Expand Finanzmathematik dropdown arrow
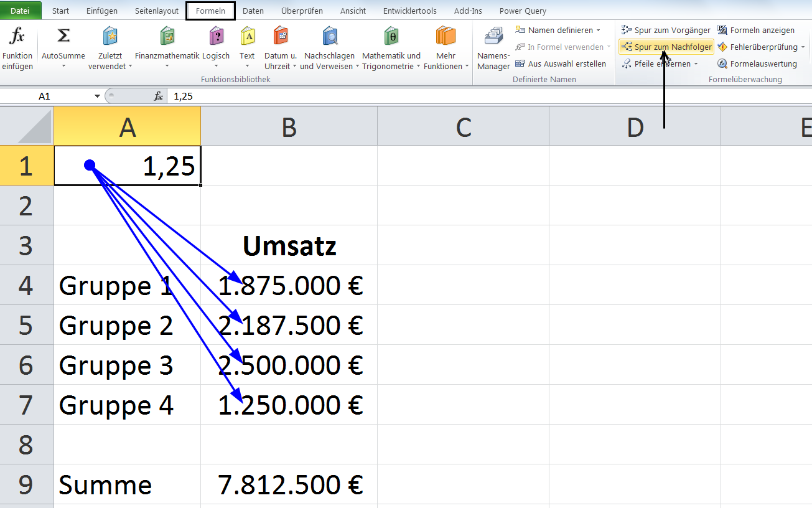The height and width of the screenshot is (508, 812). pos(167,66)
